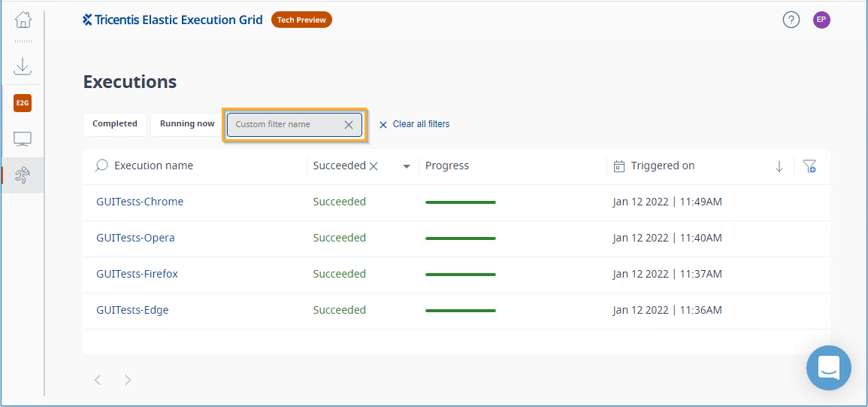Viewport: 868px width, 407px height.
Task: Click the Progress column header
Action: 446,166
